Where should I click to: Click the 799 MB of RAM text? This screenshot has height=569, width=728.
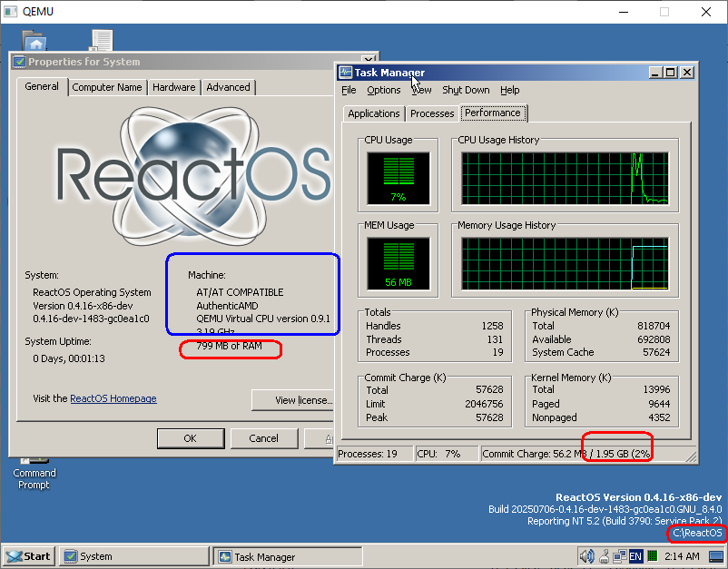point(230,347)
